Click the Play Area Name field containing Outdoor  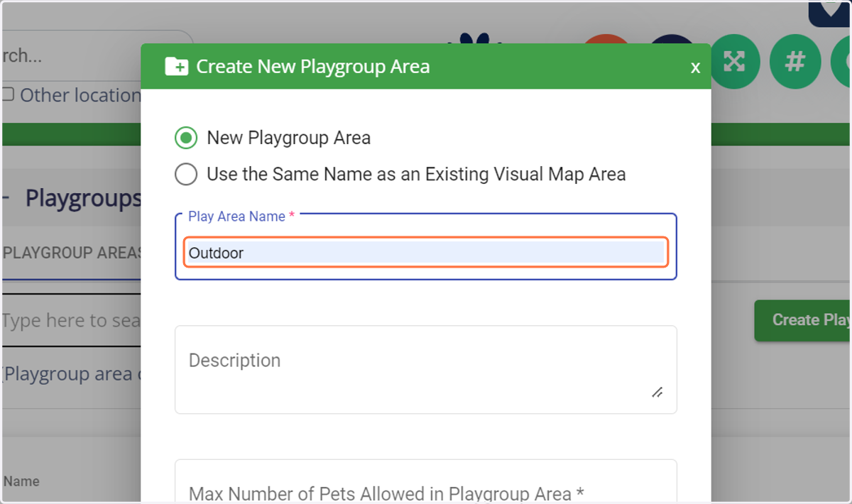426,253
